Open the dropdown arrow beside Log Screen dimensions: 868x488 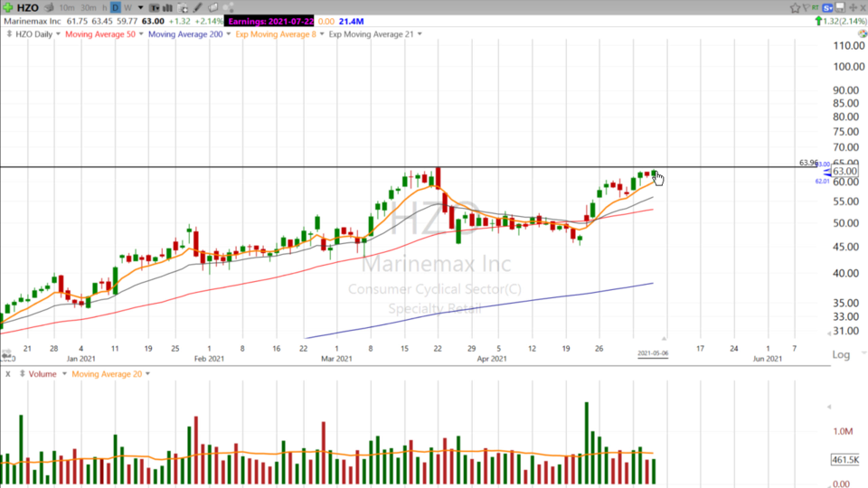click(x=863, y=353)
